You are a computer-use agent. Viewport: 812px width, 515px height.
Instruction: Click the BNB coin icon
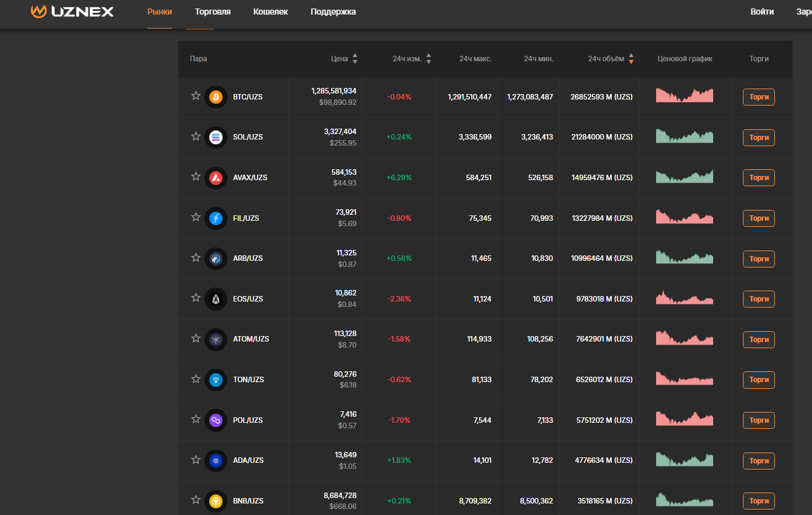(216, 501)
